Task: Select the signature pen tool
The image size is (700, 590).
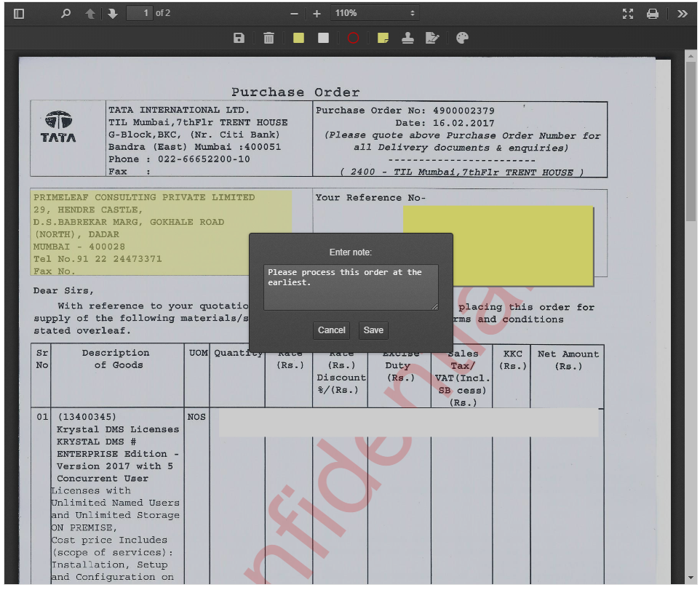Action: coord(432,38)
